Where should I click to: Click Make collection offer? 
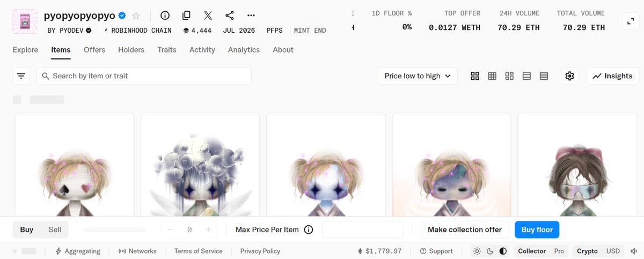click(465, 230)
